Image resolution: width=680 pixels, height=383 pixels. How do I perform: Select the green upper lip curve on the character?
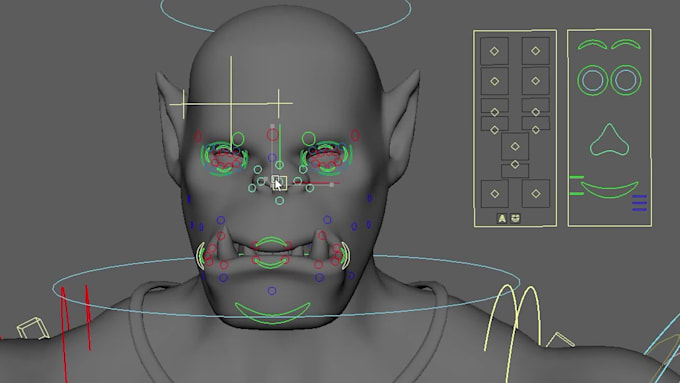pos(271,242)
